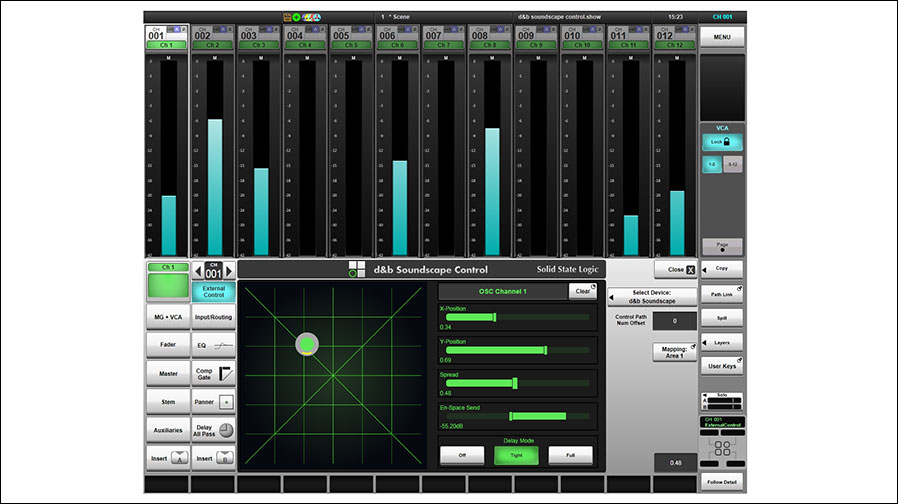Adjust the Y-Position slider
The height and width of the screenshot is (504, 898).
517,350
